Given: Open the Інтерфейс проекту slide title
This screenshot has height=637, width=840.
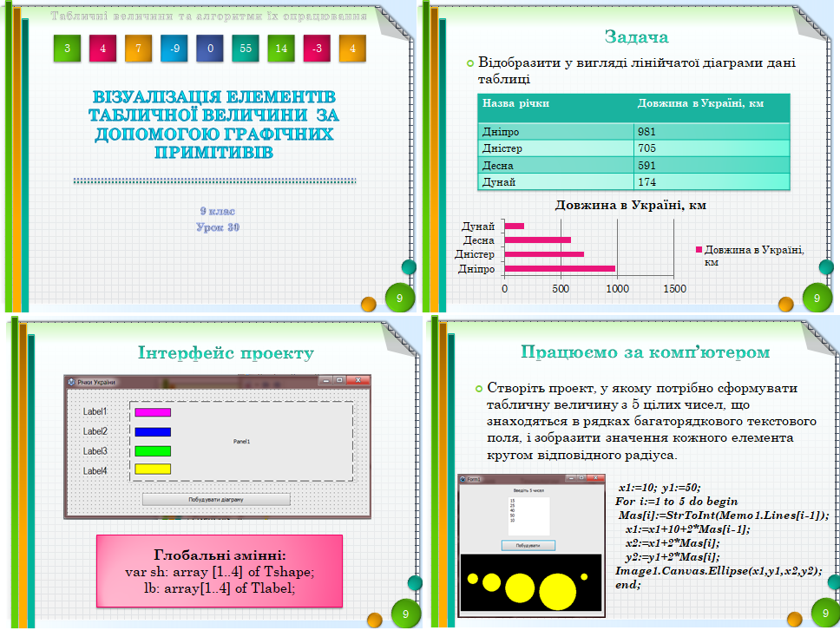Looking at the screenshot, I should [226, 353].
